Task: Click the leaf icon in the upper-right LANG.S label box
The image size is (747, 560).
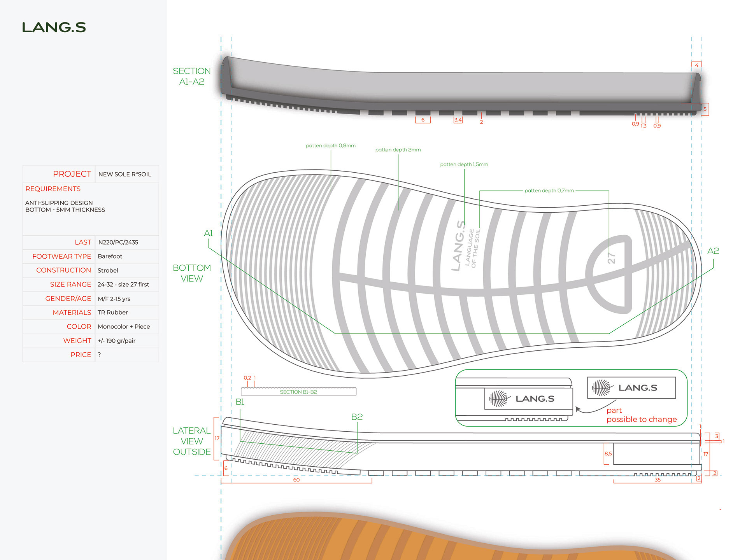Action: pyautogui.click(x=602, y=388)
